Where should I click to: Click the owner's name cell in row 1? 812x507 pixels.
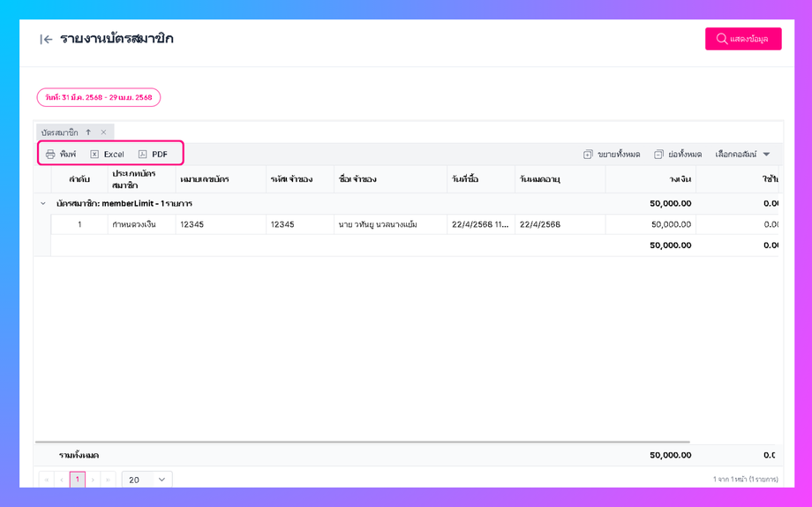coord(390,224)
